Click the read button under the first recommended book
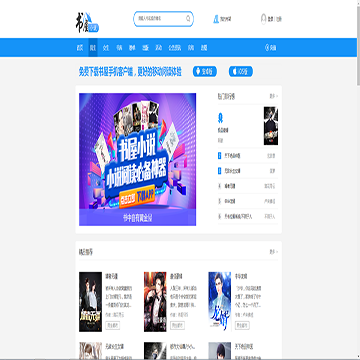The width and height of the screenshot is (360, 360). (113, 325)
